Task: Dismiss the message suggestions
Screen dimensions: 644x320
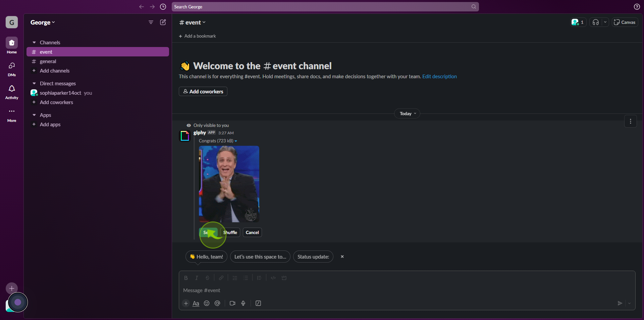Action: click(342, 257)
